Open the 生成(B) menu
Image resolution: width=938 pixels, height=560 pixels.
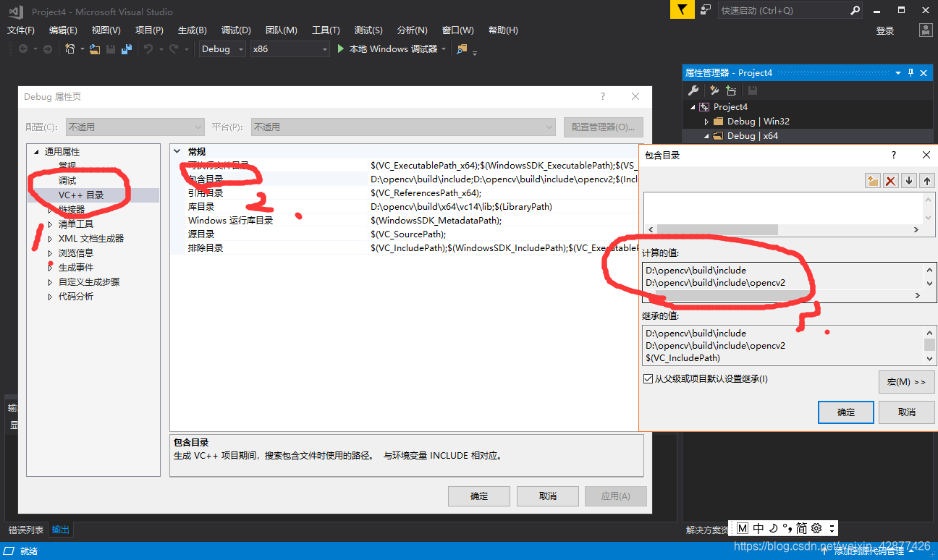click(193, 30)
